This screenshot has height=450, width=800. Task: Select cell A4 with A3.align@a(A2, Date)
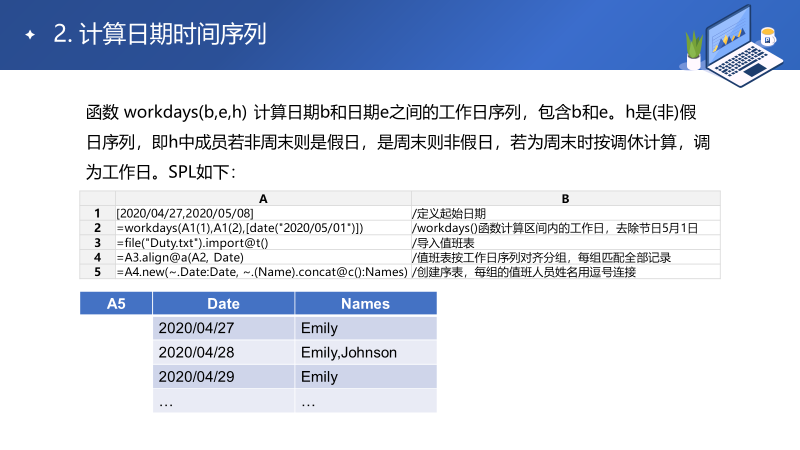tap(263, 257)
